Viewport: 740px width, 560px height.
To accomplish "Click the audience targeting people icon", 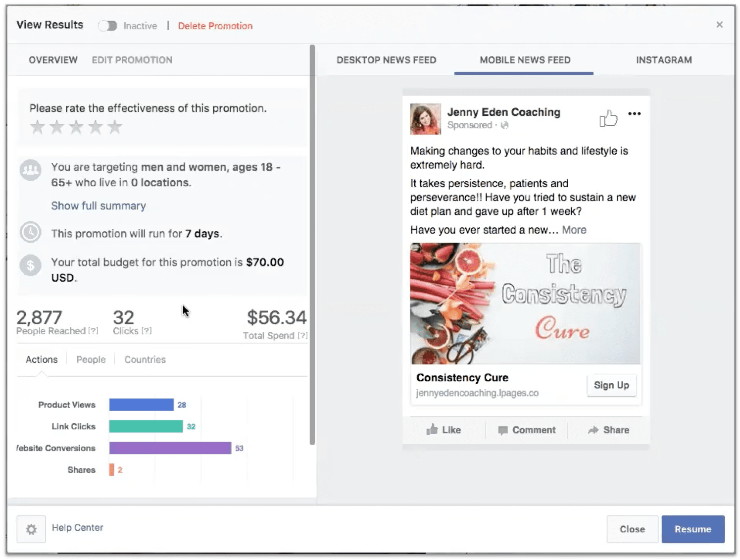I will coord(30,170).
